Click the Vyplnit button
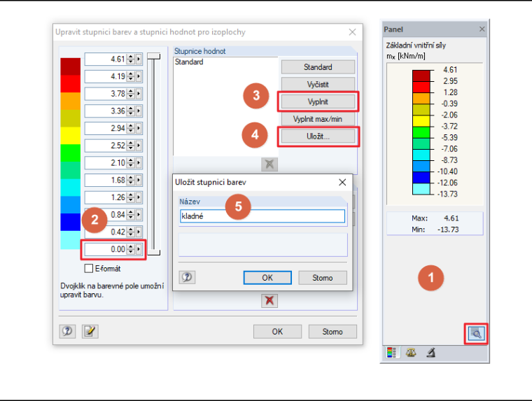Image resolution: width=532 pixels, height=401 pixels. tap(318, 101)
